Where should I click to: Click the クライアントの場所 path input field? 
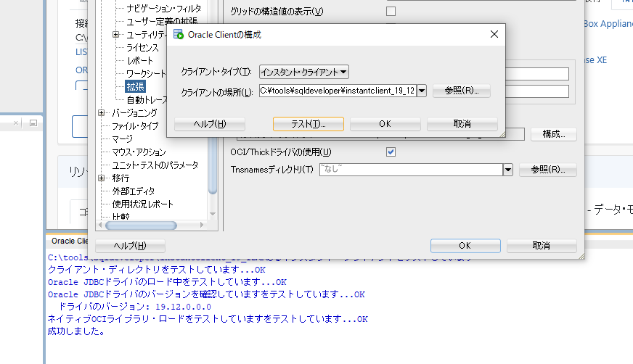337,91
